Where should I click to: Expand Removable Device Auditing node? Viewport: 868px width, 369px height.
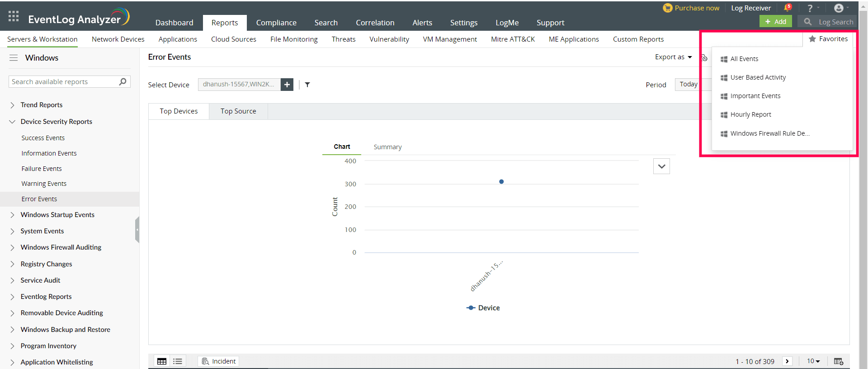[12, 313]
